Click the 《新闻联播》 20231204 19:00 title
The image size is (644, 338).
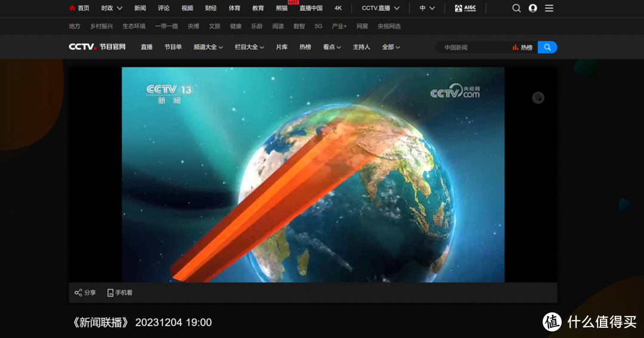click(142, 323)
